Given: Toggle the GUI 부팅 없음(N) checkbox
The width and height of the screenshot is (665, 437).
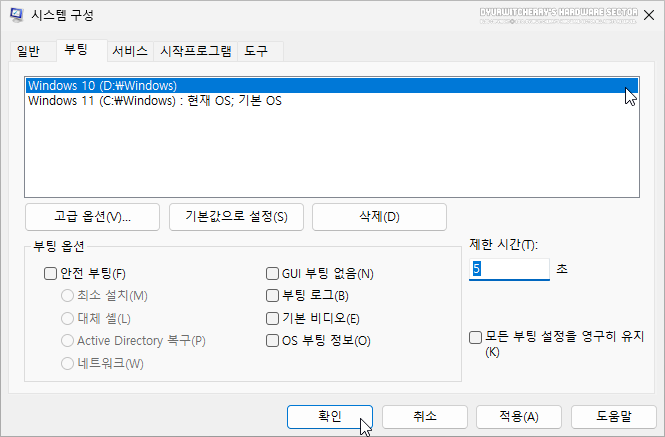Looking at the screenshot, I should (x=272, y=273).
